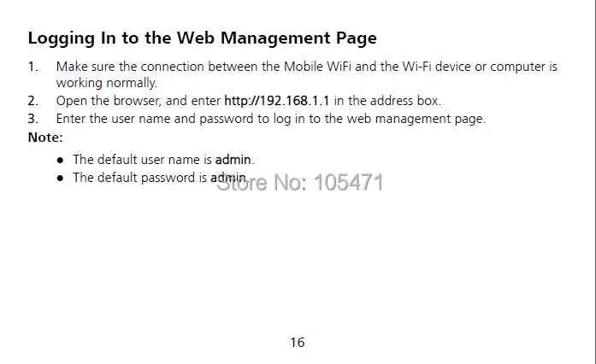Click the step number 3 marker
The image size is (596, 364).
click(33, 119)
